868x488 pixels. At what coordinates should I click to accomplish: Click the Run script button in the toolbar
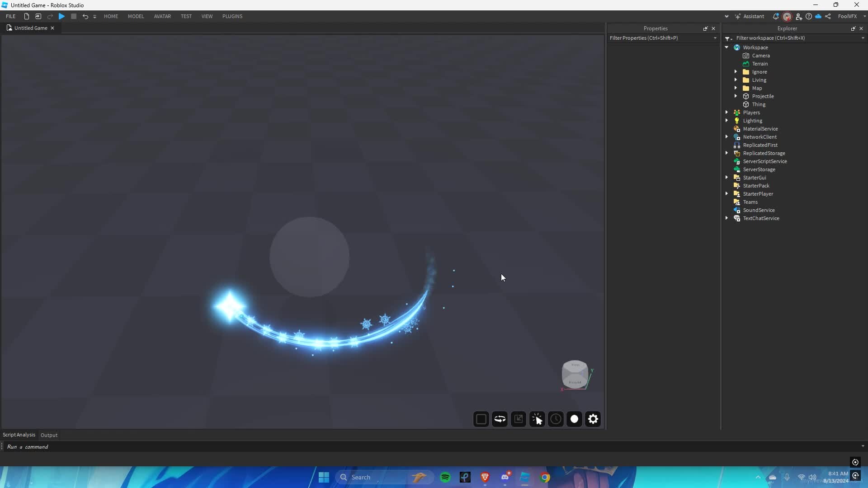[61, 16]
